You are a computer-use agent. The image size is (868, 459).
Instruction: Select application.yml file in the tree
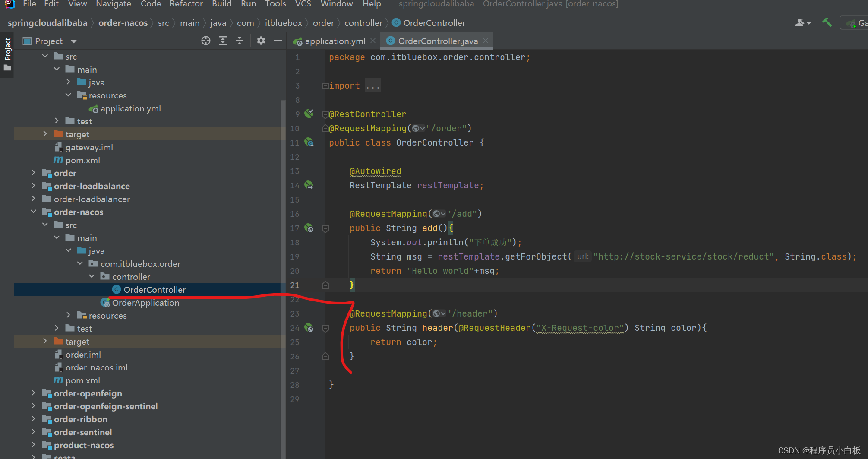click(130, 108)
